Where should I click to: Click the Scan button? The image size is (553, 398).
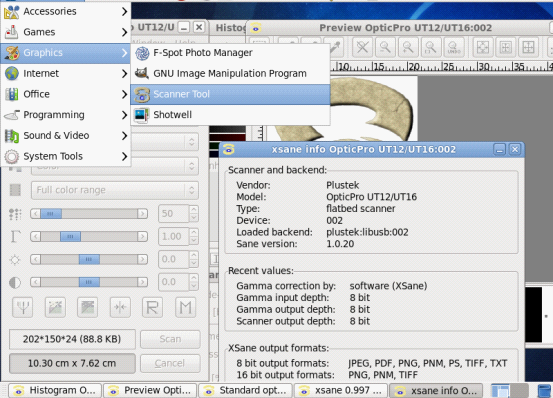pos(170,339)
